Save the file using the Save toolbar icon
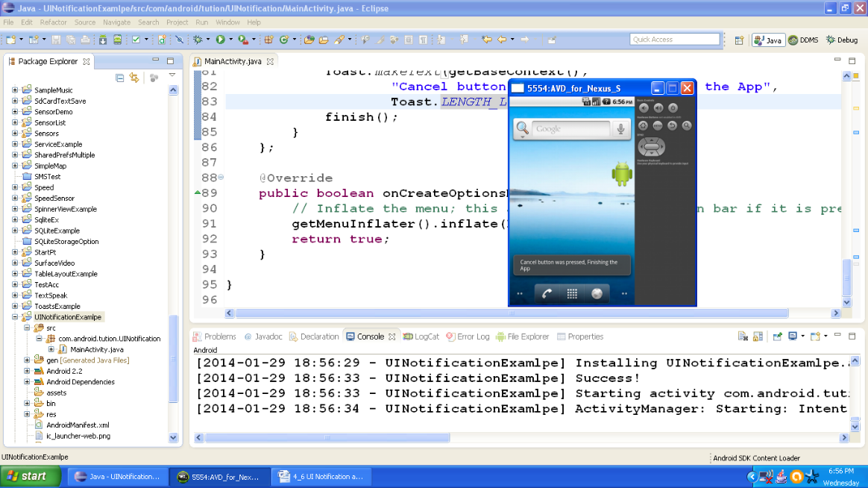Viewport: 868px width, 488px height. pos(57,39)
